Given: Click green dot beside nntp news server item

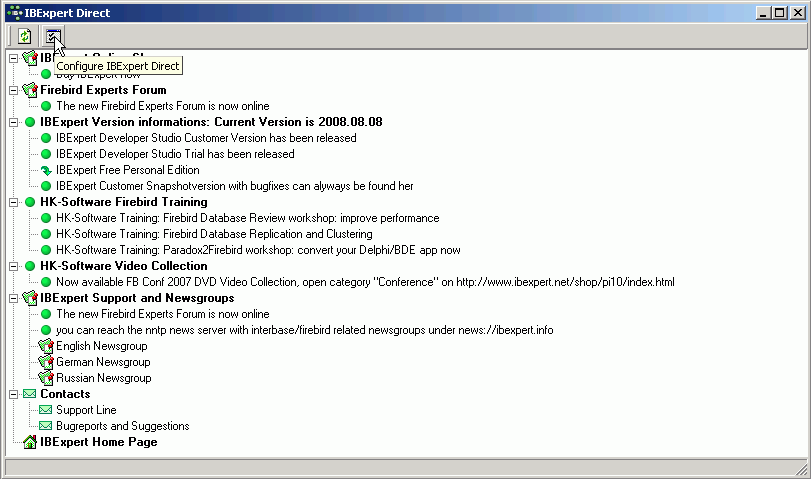Looking at the screenshot, I should tap(46, 330).
